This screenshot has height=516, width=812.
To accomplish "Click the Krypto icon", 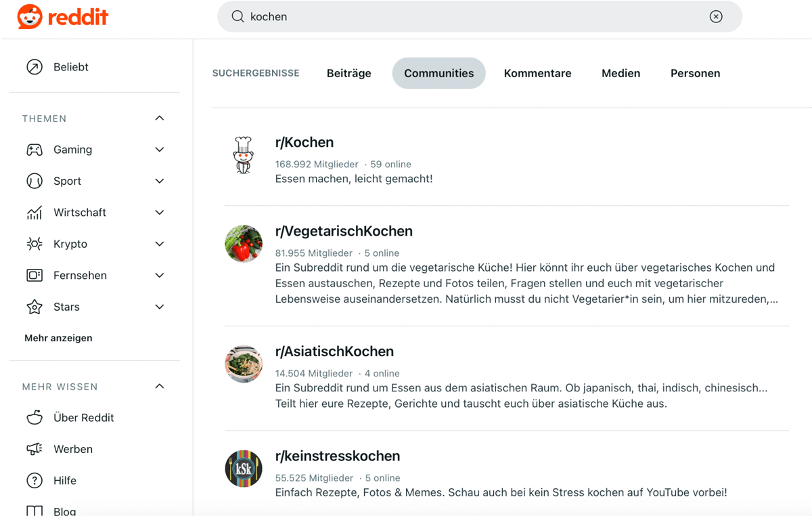I will pos(35,244).
